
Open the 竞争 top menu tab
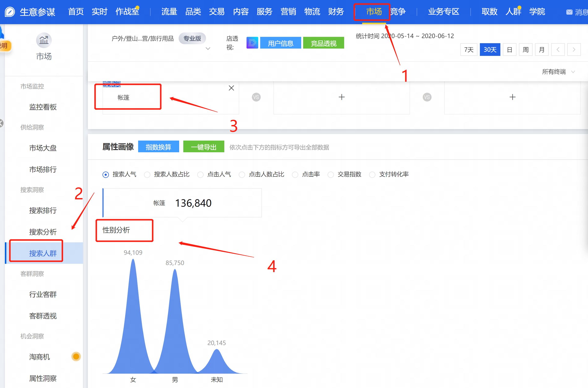(398, 12)
